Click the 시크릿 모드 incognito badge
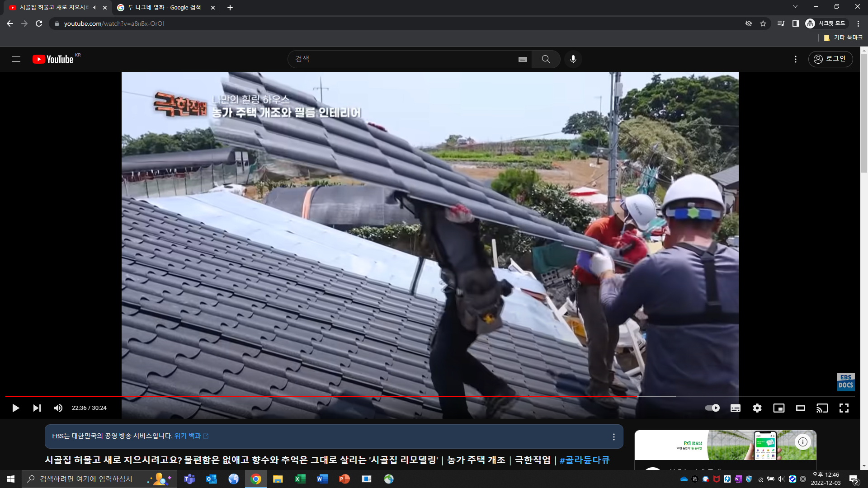This screenshot has height=488, width=868. [x=826, y=23]
